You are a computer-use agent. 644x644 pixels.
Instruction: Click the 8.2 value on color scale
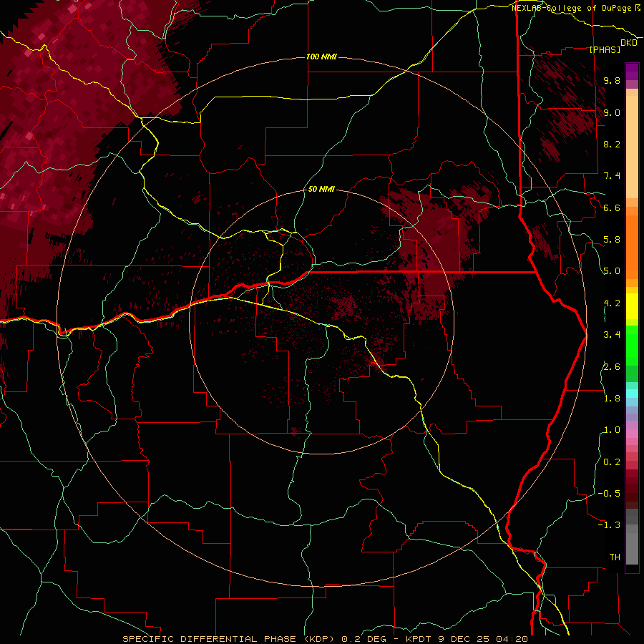pyautogui.click(x=612, y=144)
